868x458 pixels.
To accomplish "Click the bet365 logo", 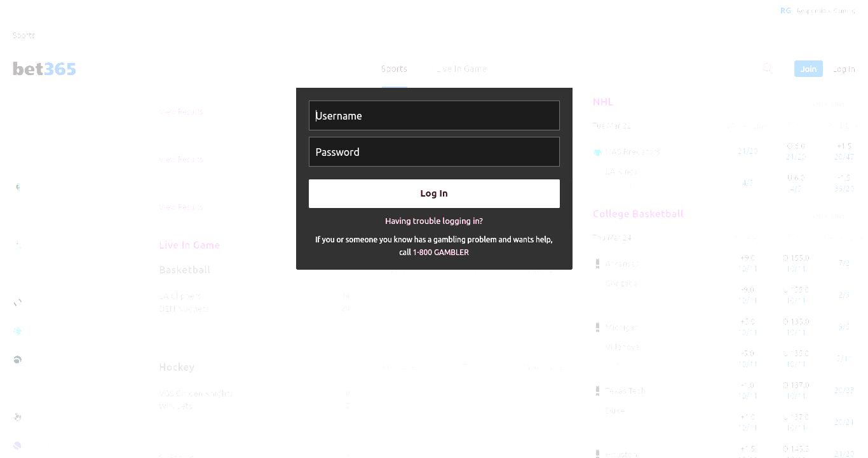I will click(44, 69).
